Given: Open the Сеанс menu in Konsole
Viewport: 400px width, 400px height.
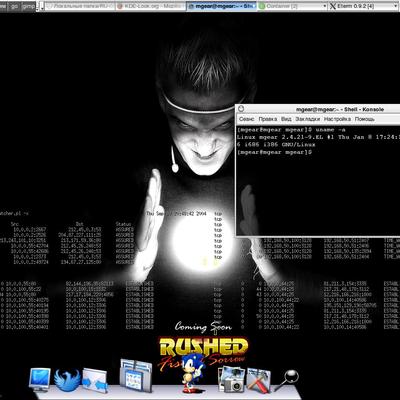Looking at the screenshot, I should click(247, 119).
